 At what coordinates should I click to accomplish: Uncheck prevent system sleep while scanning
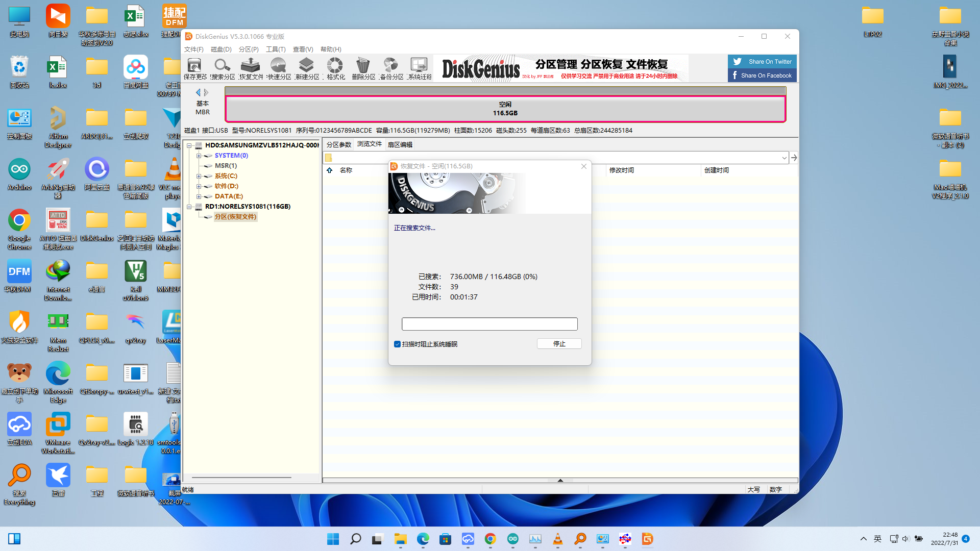pos(397,344)
